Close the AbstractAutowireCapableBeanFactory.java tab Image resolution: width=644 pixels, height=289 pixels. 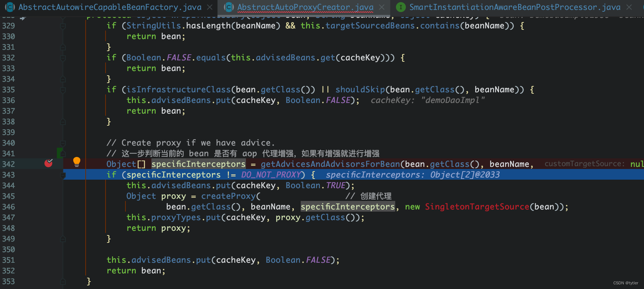click(x=210, y=7)
